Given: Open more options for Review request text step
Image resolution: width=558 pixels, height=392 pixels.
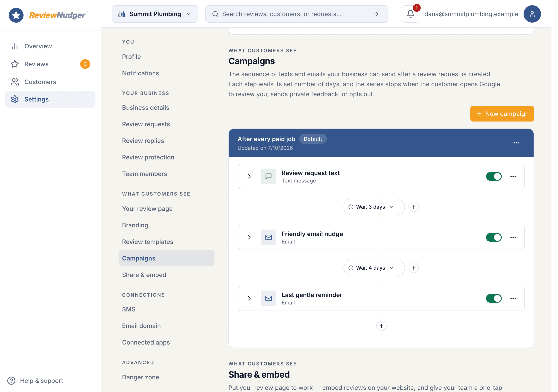Looking at the screenshot, I should (x=519, y=179).
